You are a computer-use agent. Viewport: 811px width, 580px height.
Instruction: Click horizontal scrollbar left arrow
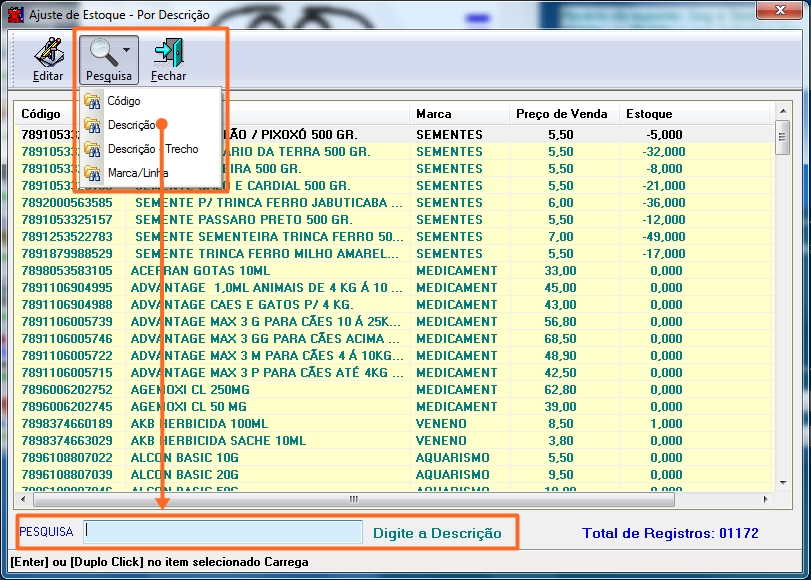[23, 499]
